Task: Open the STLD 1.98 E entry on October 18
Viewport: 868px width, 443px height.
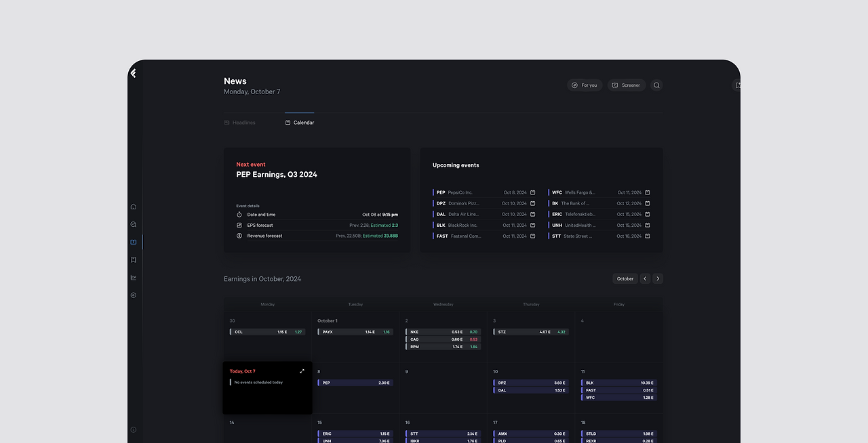Action: tap(619, 434)
